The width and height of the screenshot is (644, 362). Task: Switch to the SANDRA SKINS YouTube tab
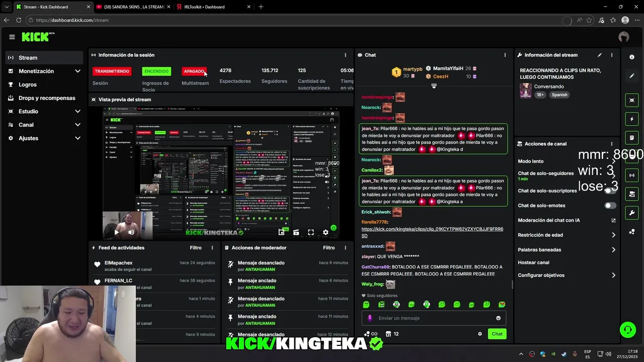pyautogui.click(x=132, y=7)
